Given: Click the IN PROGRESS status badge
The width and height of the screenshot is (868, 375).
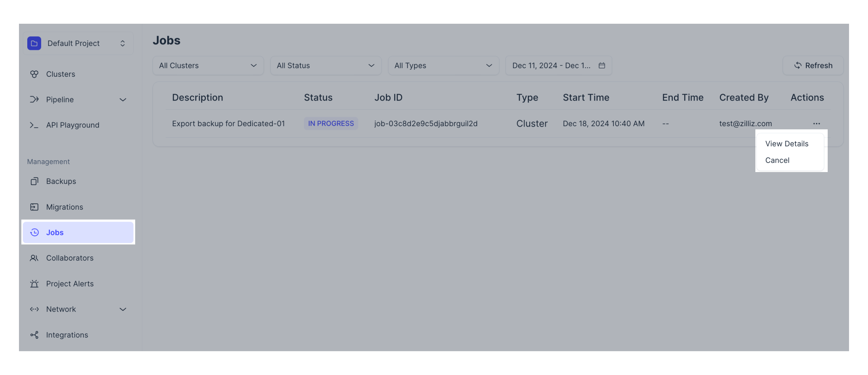Looking at the screenshot, I should pos(331,123).
